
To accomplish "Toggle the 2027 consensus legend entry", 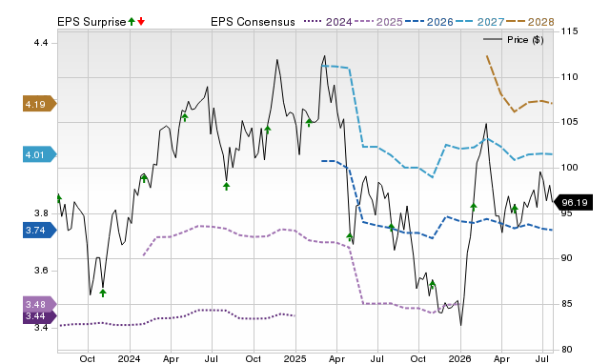I will (x=479, y=22).
